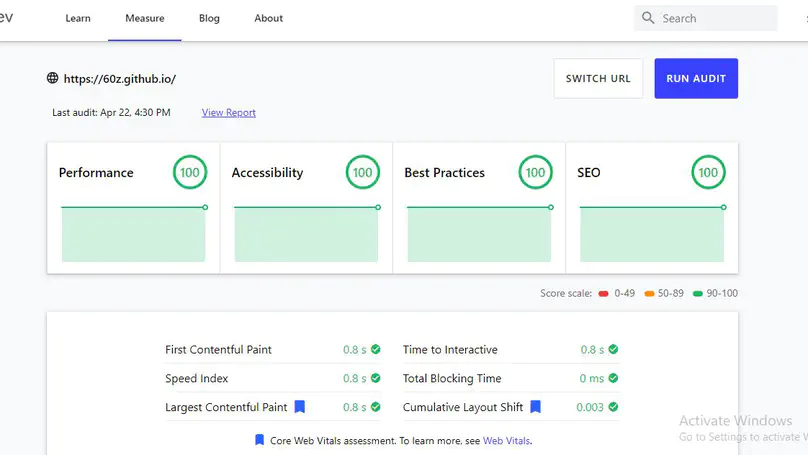Viewport: 808px width, 455px height.
Task: Click the magnifier search icon
Action: (x=648, y=18)
